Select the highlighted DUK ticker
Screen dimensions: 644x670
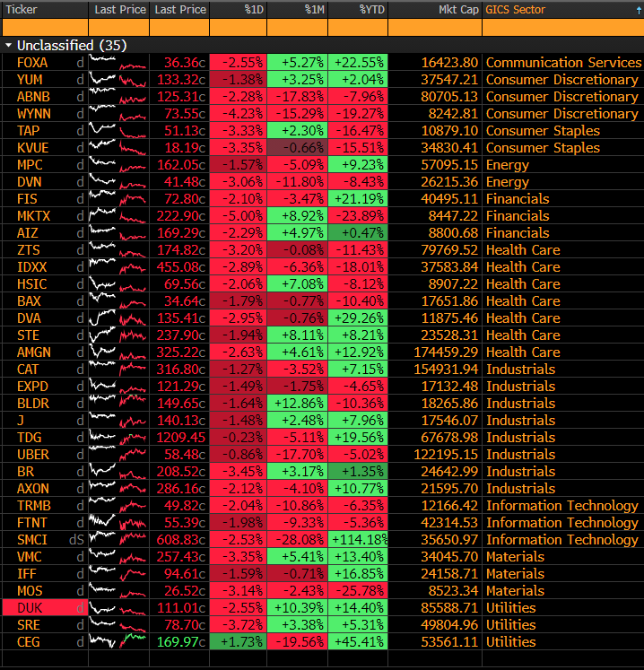click(x=30, y=607)
